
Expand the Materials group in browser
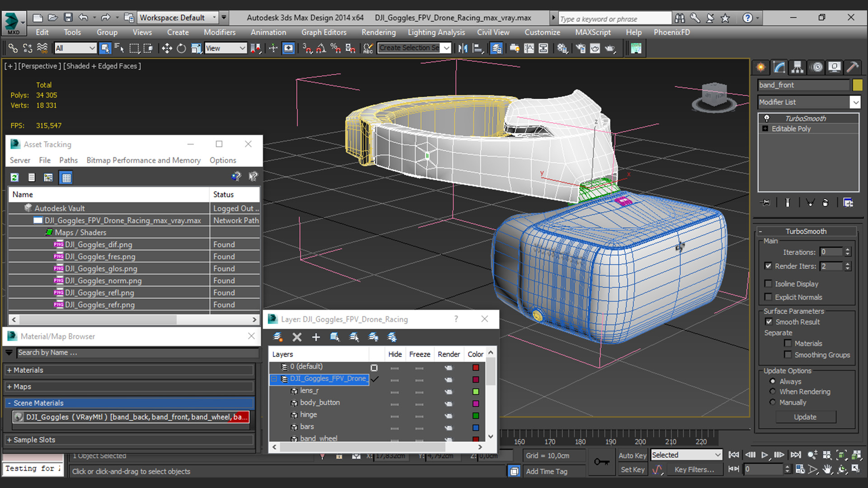[x=129, y=370]
